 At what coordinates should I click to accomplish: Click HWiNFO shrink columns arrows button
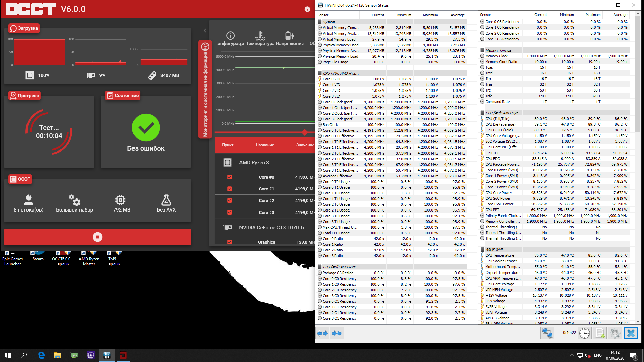click(x=337, y=333)
